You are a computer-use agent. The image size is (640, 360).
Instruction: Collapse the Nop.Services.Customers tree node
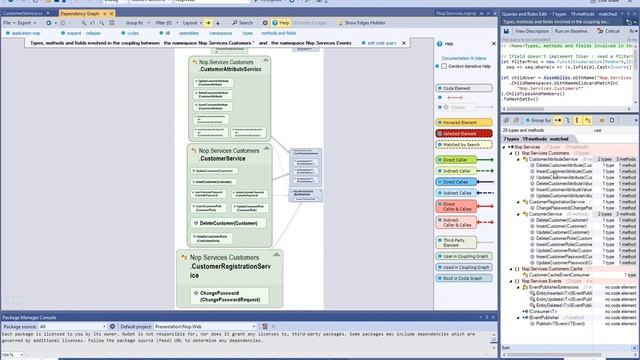click(511, 153)
